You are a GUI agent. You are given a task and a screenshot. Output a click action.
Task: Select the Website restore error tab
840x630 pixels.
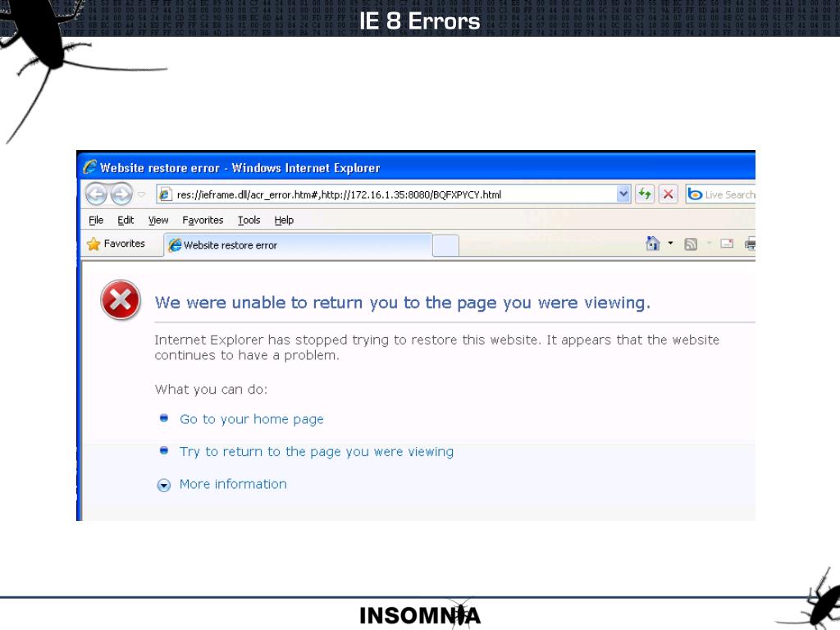coord(298,245)
